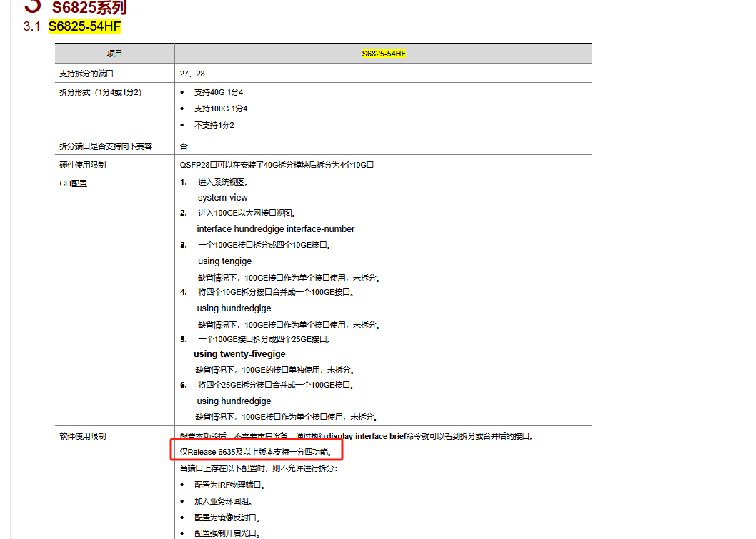Click the 支持拆分的端口 row label
Image resolution: width=756 pixels, height=539 pixels.
click(x=86, y=74)
